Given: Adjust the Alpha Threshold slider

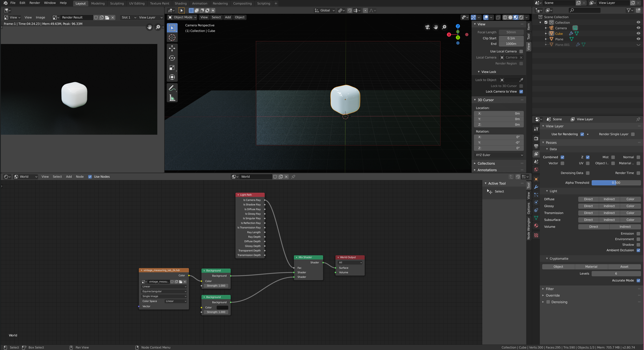Looking at the screenshot, I should pos(616,183).
